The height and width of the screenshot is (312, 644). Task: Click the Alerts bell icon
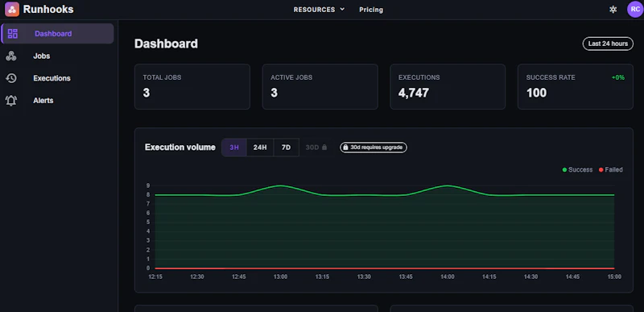[11, 101]
